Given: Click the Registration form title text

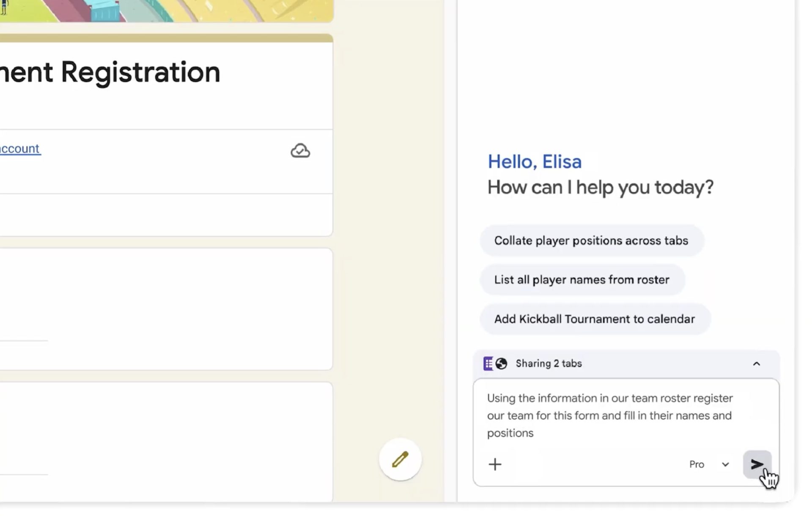Looking at the screenshot, I should [x=110, y=72].
